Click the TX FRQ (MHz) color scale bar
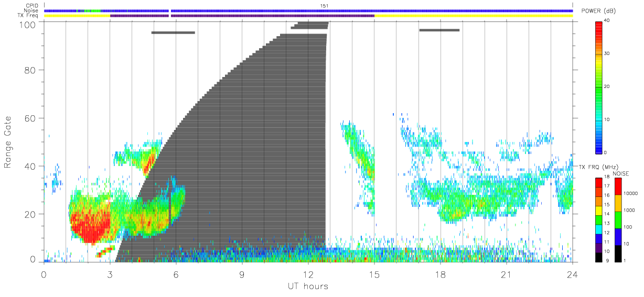 coord(598,219)
